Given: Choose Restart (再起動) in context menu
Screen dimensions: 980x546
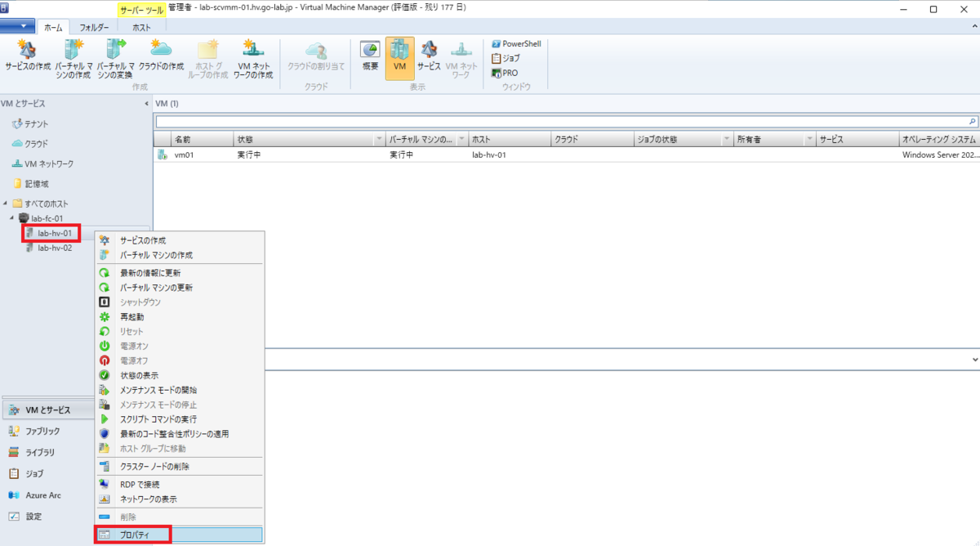Looking at the screenshot, I should pos(180,316).
